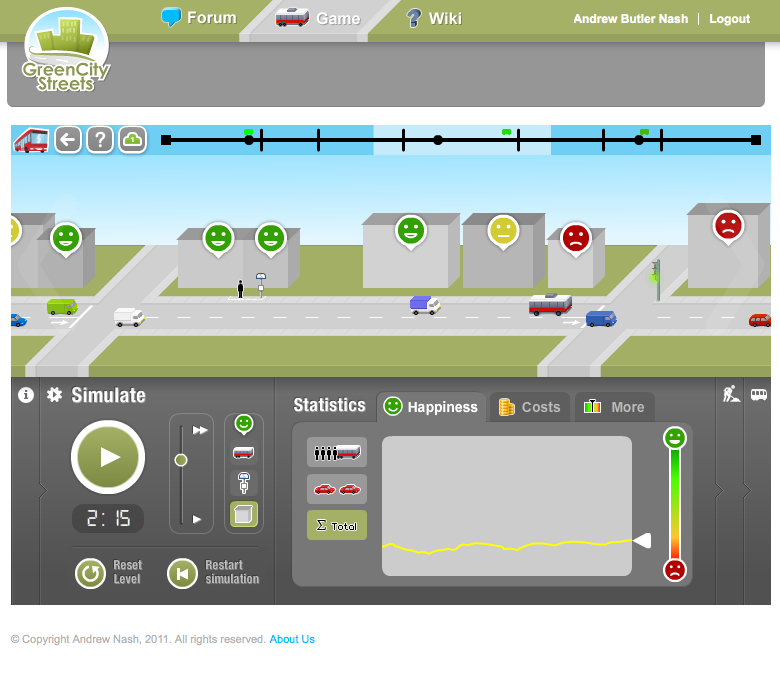780x677 pixels.
Task: Switch to the Game tab
Action: [318, 18]
